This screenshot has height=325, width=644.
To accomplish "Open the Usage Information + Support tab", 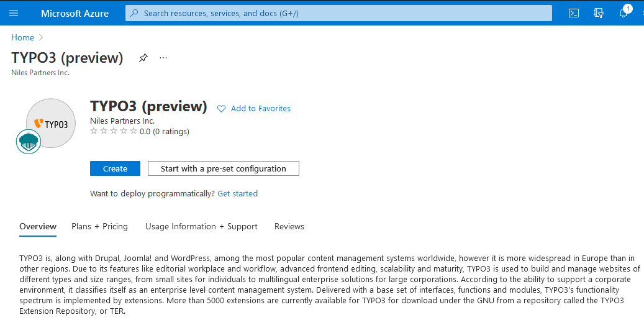I will (x=201, y=227).
